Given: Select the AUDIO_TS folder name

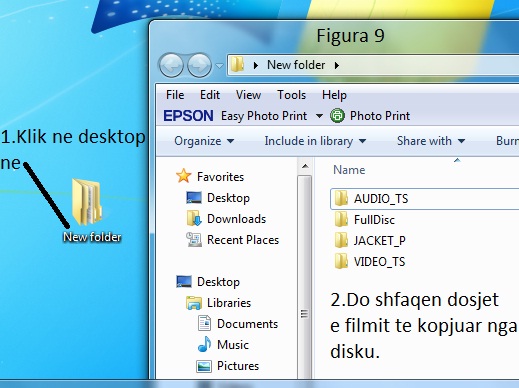Looking at the screenshot, I should (x=381, y=199).
